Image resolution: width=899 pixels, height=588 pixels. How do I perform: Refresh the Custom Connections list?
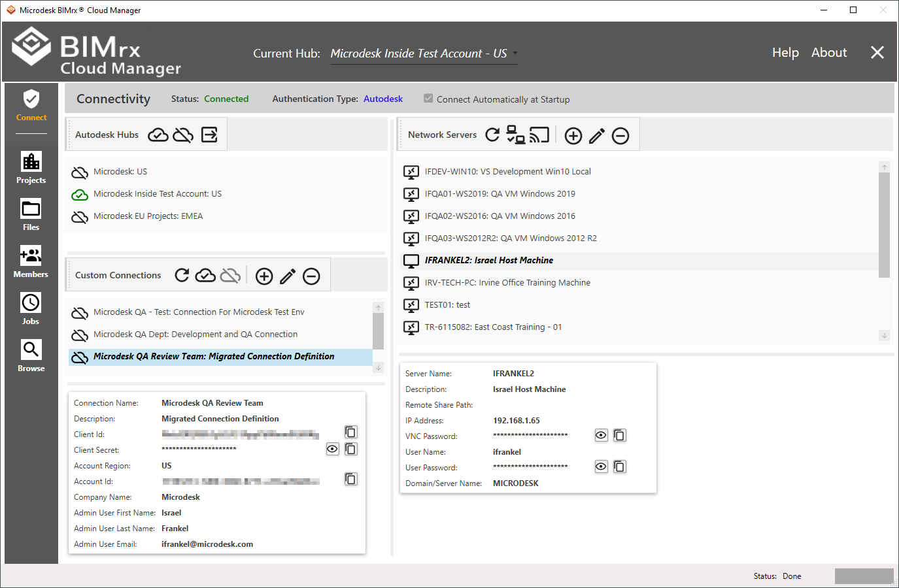[182, 275]
